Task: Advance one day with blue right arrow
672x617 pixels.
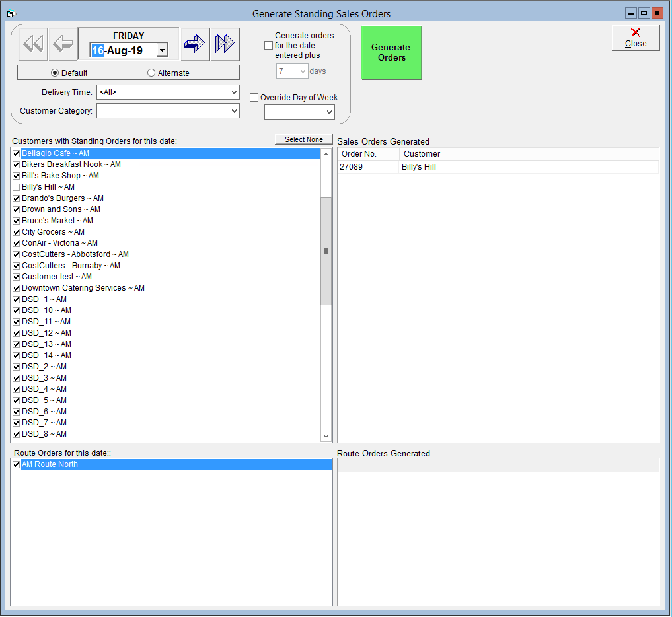Action: [195, 44]
